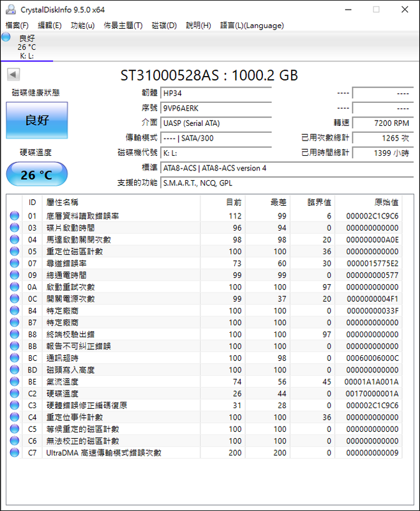Image resolution: width=420 pixels, height=511 pixels.
Task: Select the row 無法校正的磁區計數
Action: pyautogui.click(x=206, y=441)
